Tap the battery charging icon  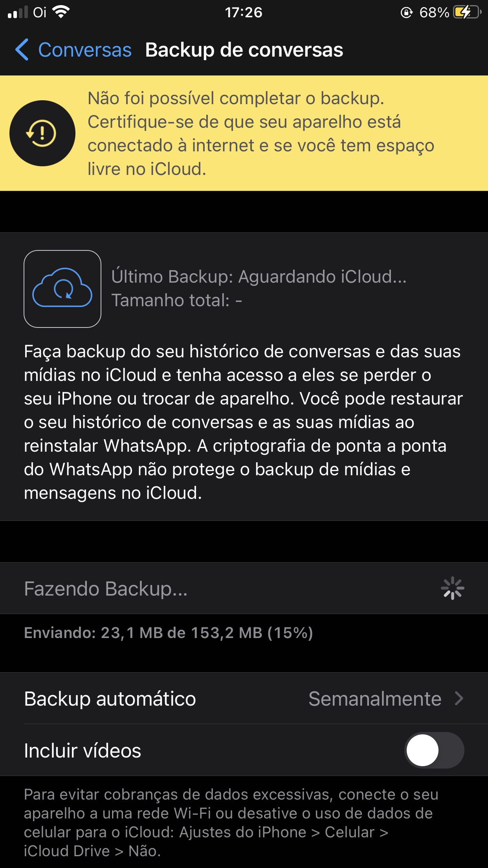466,12
